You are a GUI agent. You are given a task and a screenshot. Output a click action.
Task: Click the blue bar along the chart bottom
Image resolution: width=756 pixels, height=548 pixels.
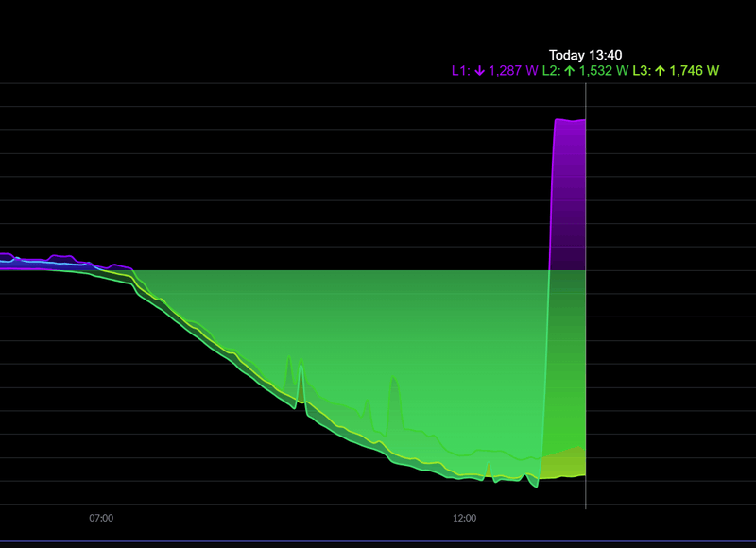point(378,541)
